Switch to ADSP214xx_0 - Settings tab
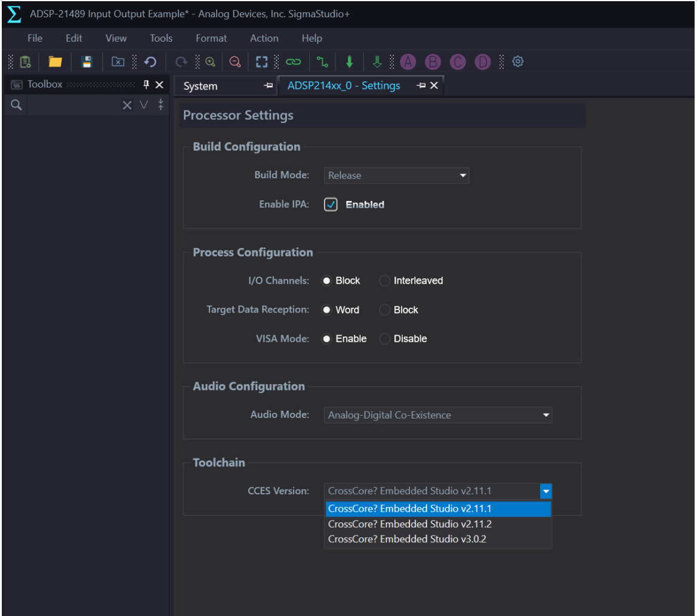 pyautogui.click(x=344, y=86)
